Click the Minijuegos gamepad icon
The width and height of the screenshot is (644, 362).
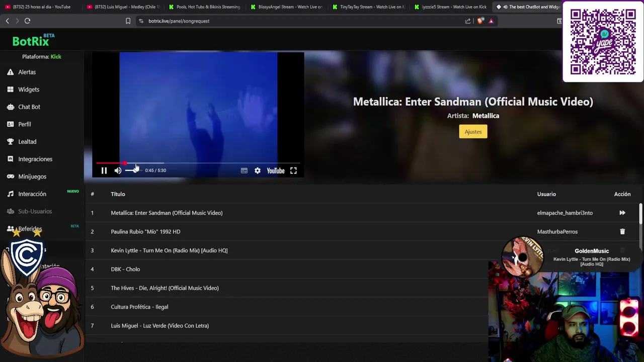click(10, 176)
